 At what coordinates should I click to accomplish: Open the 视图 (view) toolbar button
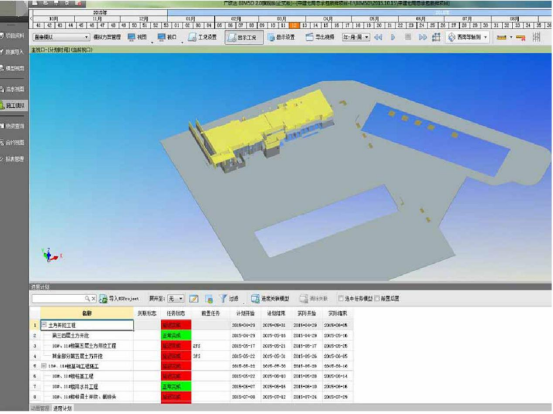tap(137, 37)
